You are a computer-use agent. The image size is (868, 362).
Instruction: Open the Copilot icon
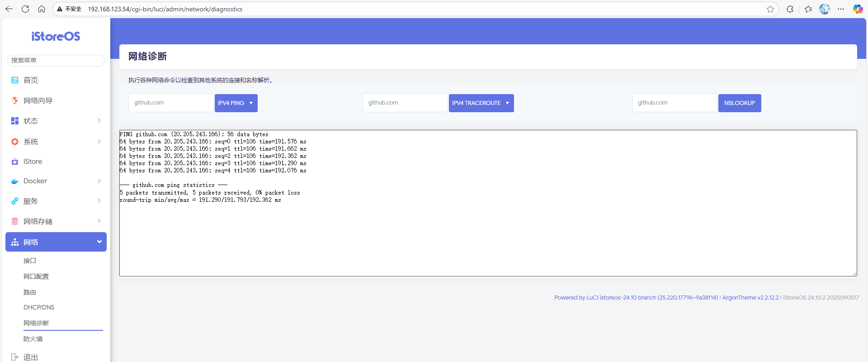(x=858, y=9)
